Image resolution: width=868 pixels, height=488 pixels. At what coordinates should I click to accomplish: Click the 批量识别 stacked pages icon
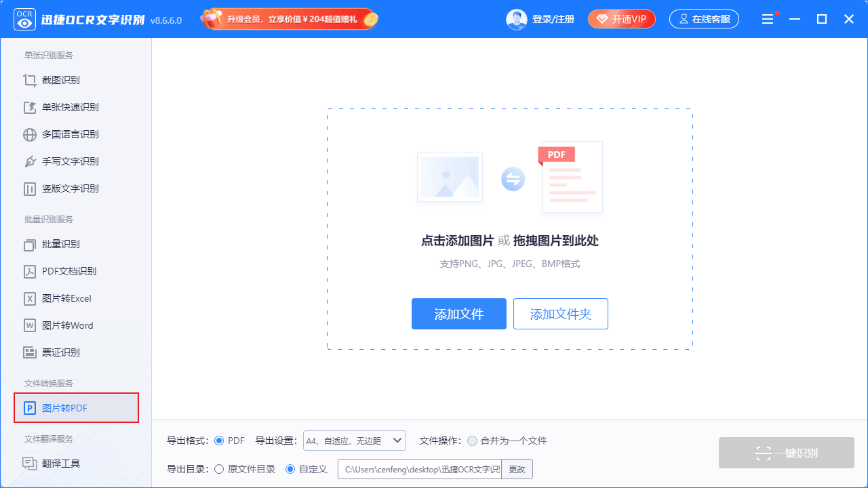pos(30,244)
